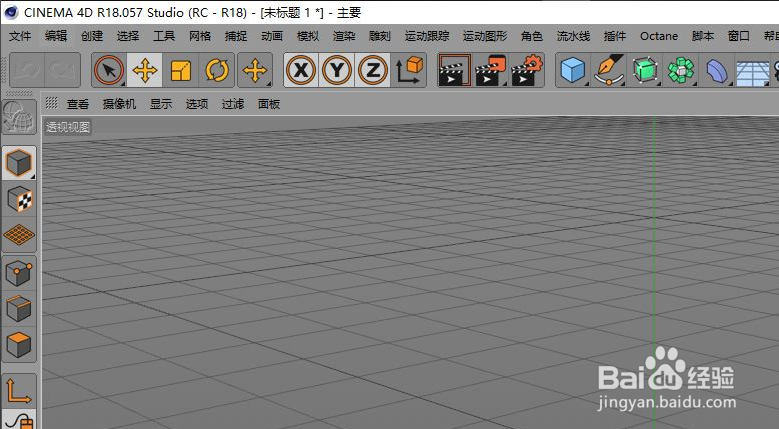Open the 角色 menu
779x429 pixels.
click(532, 36)
